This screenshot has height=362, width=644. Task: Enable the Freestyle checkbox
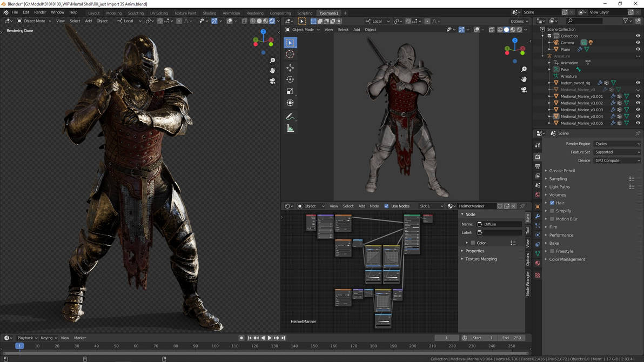coord(552,251)
